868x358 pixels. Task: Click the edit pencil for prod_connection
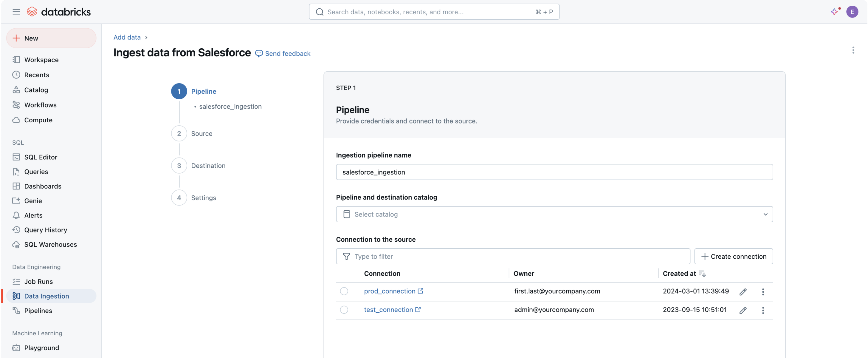point(743,292)
